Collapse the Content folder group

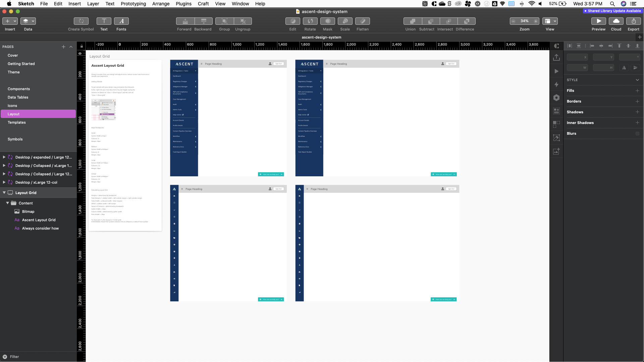point(7,203)
